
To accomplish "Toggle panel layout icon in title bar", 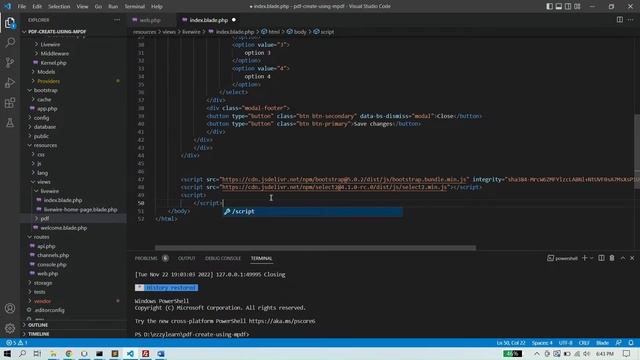I will pos(559,6).
